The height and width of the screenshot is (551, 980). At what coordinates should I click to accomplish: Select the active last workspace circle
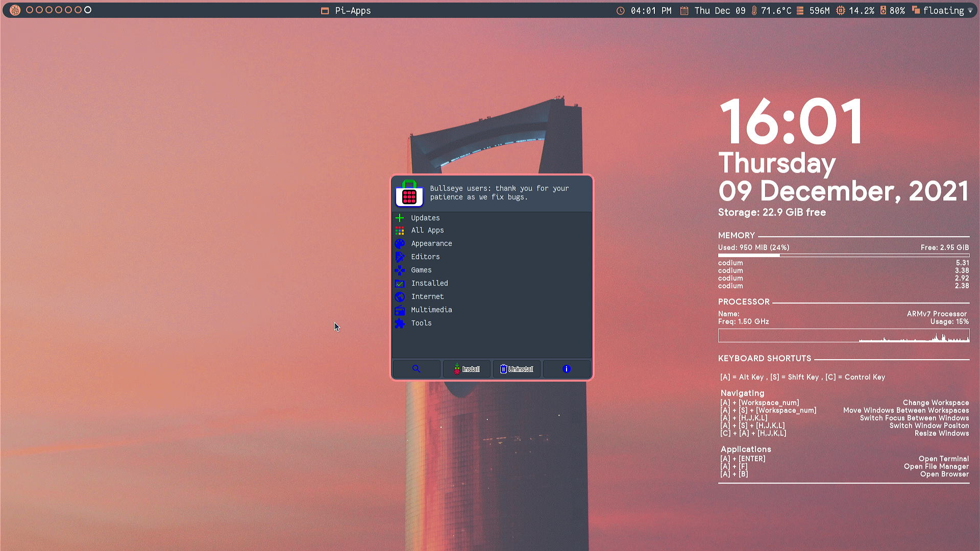tap(88, 10)
